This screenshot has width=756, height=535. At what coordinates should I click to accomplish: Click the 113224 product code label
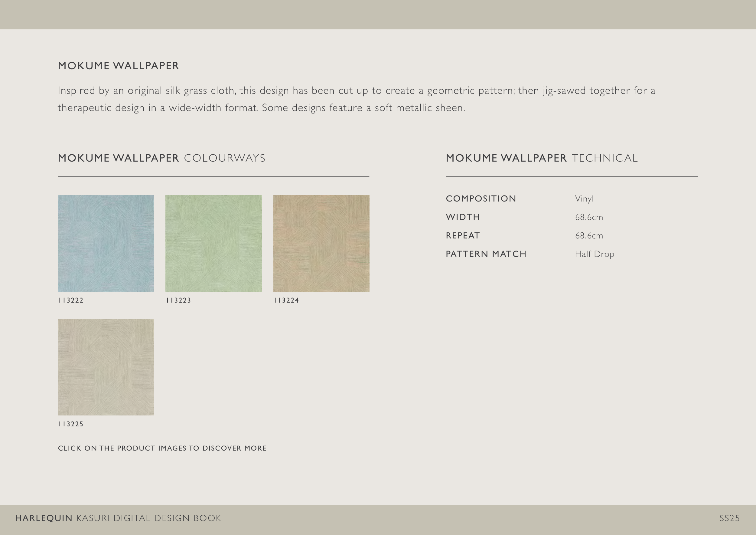[286, 300]
